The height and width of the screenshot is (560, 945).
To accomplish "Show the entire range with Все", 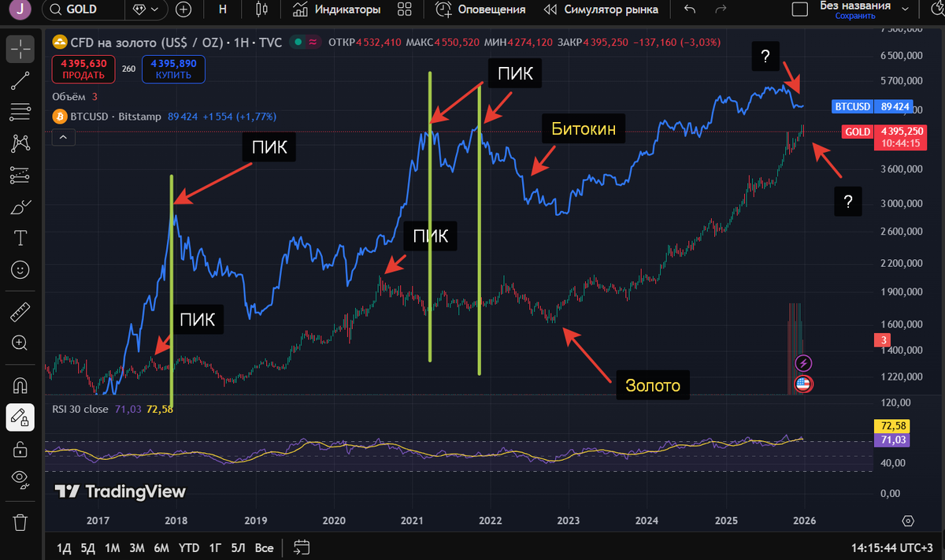I will 265,547.
